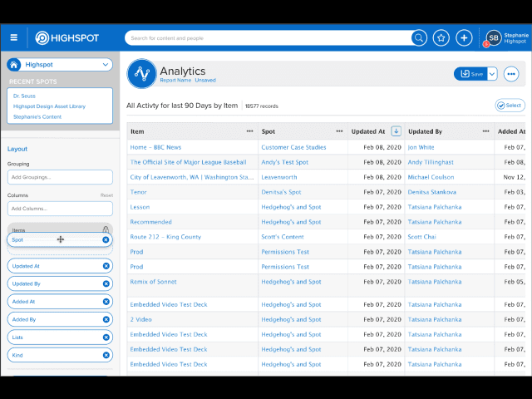Remove the Updated At column chip
The width and height of the screenshot is (532, 399).
pos(106,266)
